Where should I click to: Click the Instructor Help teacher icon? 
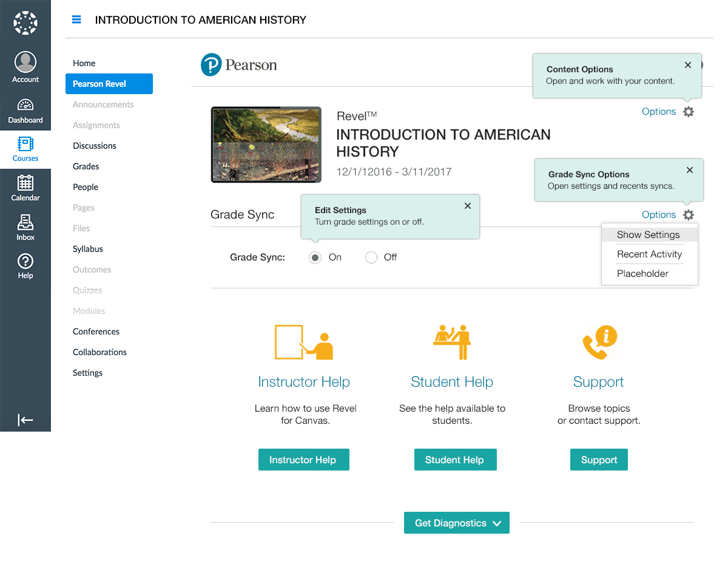(x=304, y=342)
